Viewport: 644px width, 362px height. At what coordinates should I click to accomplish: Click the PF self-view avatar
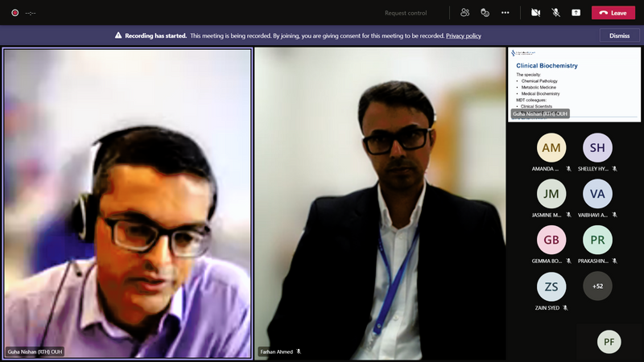tap(609, 341)
